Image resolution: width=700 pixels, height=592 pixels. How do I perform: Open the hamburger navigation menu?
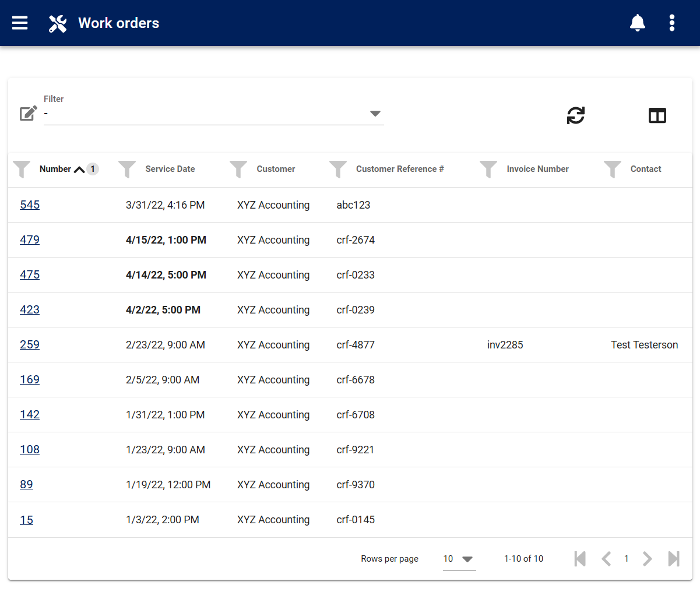coord(20,23)
